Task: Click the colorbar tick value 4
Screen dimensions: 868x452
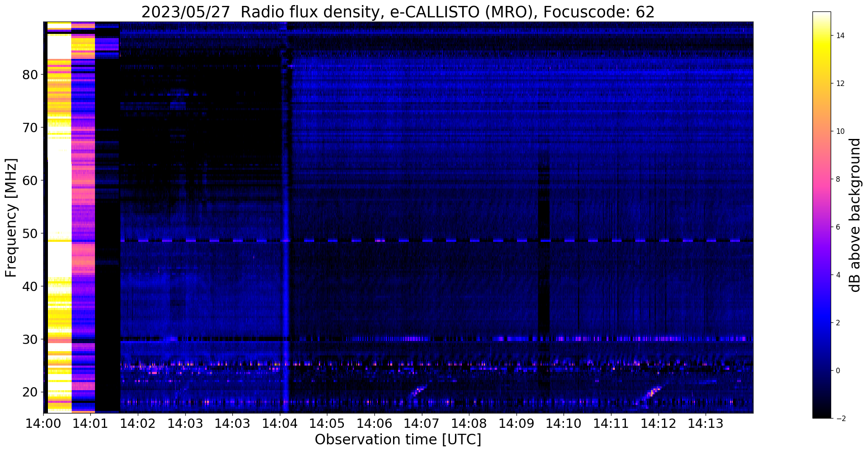Action: point(837,275)
